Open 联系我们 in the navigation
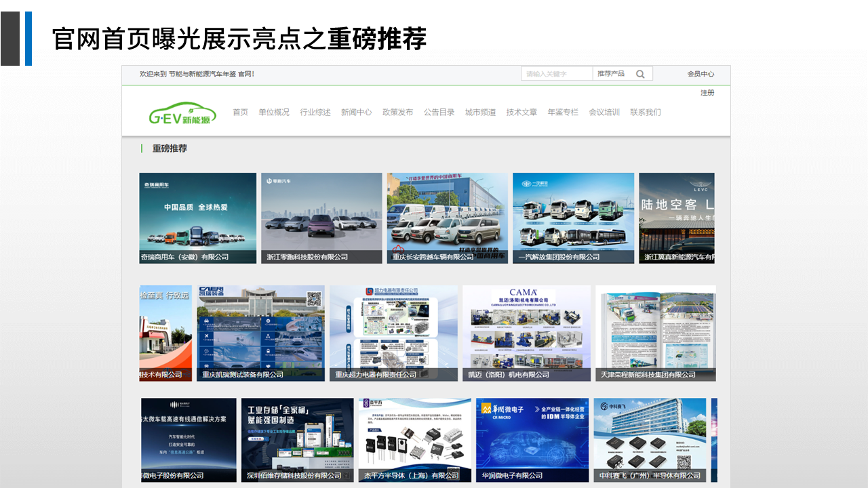The width and height of the screenshot is (868, 488). [x=645, y=113]
